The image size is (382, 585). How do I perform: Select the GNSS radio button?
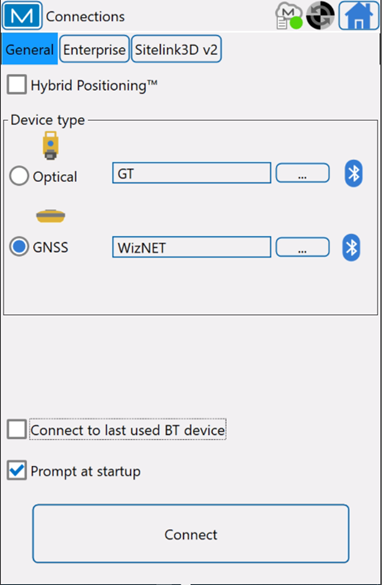tap(19, 247)
